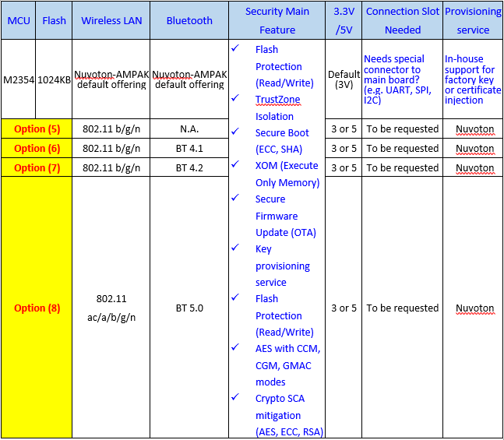Screen dimensions: 504x440
Task: Click the 3.3V /5V column header
Action: (344, 20)
